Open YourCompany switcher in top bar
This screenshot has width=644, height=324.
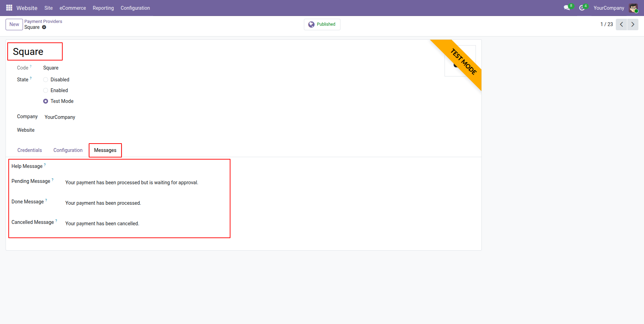(608, 8)
